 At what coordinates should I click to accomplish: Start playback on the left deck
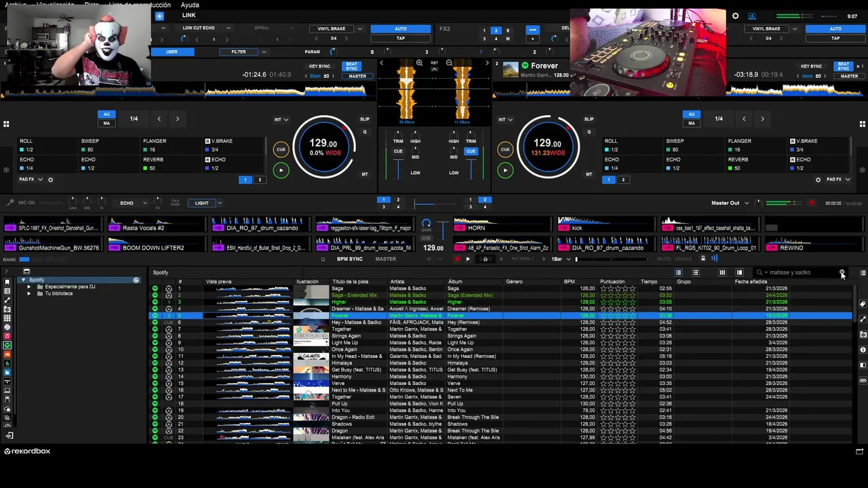(x=281, y=170)
